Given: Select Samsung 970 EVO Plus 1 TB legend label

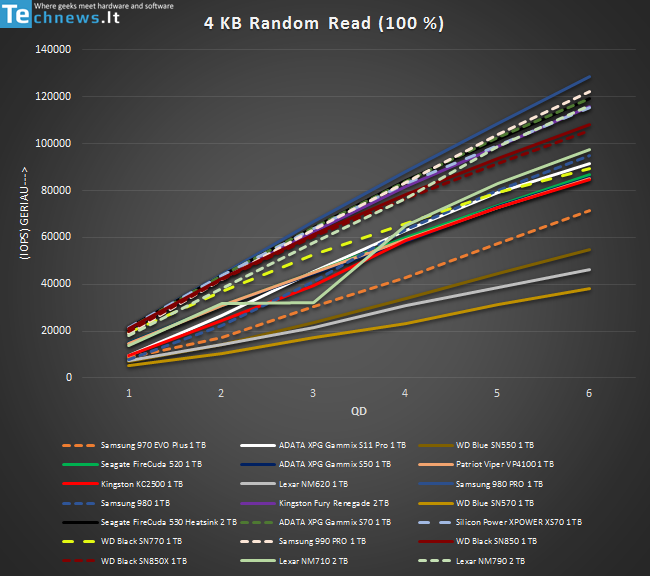Looking at the screenshot, I should 153,445.
